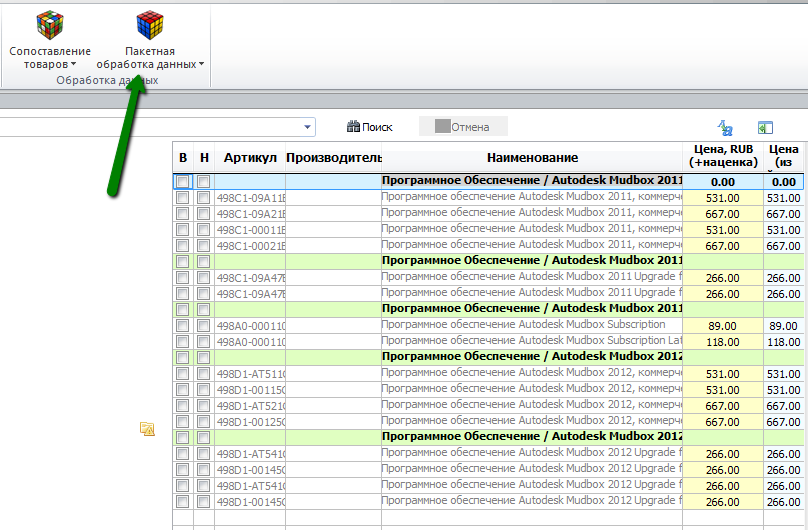Open the Пакетная обработка данных cube icon
Screen dimensions: 808x530
pyautogui.click(x=150, y=25)
